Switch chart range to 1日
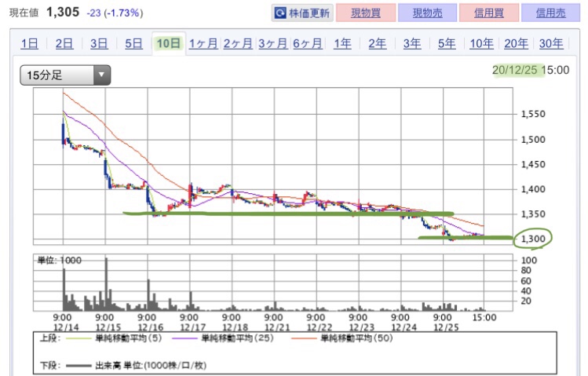 point(29,43)
